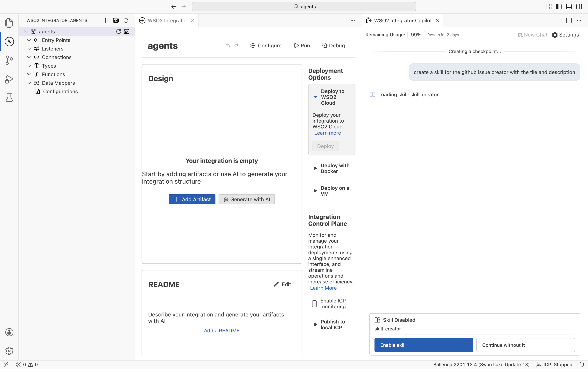Expand Deploy with Docker section
This screenshot has height=373, width=588.
click(x=316, y=168)
